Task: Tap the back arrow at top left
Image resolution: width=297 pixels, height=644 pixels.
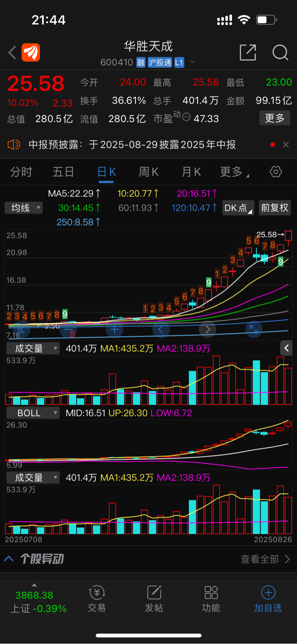Action: click(12, 53)
